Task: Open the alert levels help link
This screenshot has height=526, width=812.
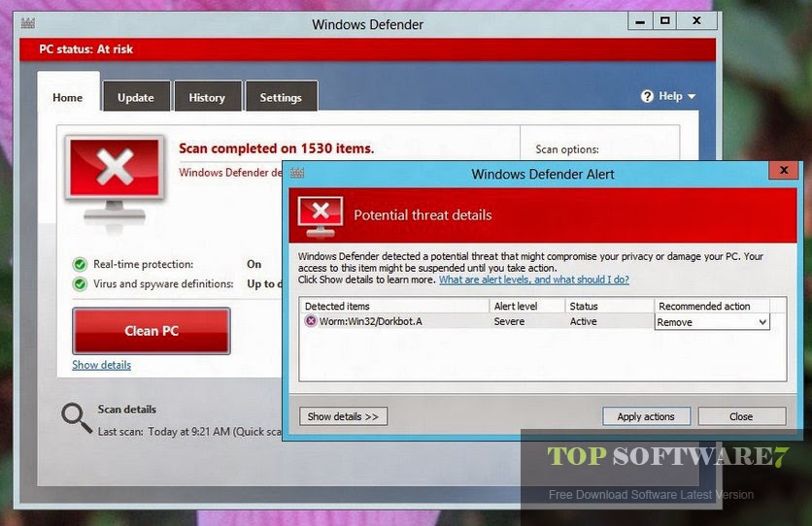Action: [x=534, y=279]
